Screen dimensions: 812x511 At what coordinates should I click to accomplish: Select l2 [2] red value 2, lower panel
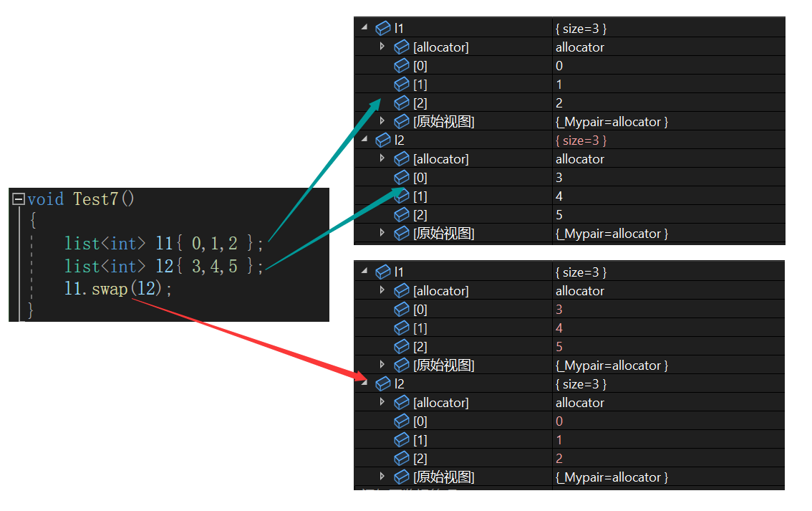(x=559, y=459)
